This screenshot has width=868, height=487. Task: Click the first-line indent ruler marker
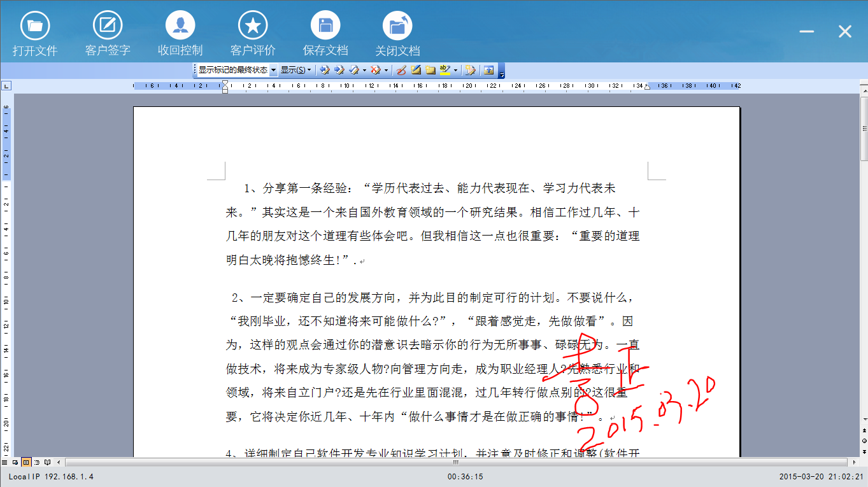tap(225, 83)
